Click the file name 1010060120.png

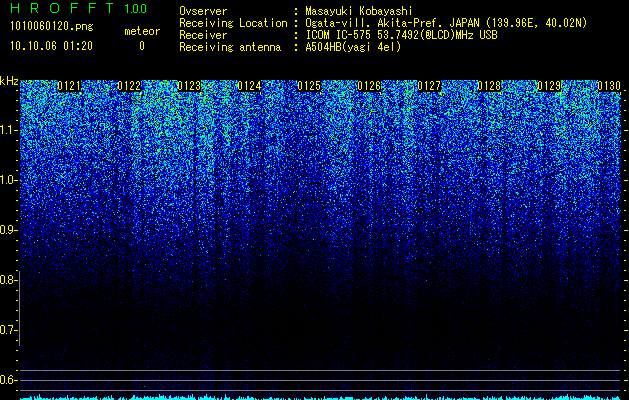[x=52, y=27]
